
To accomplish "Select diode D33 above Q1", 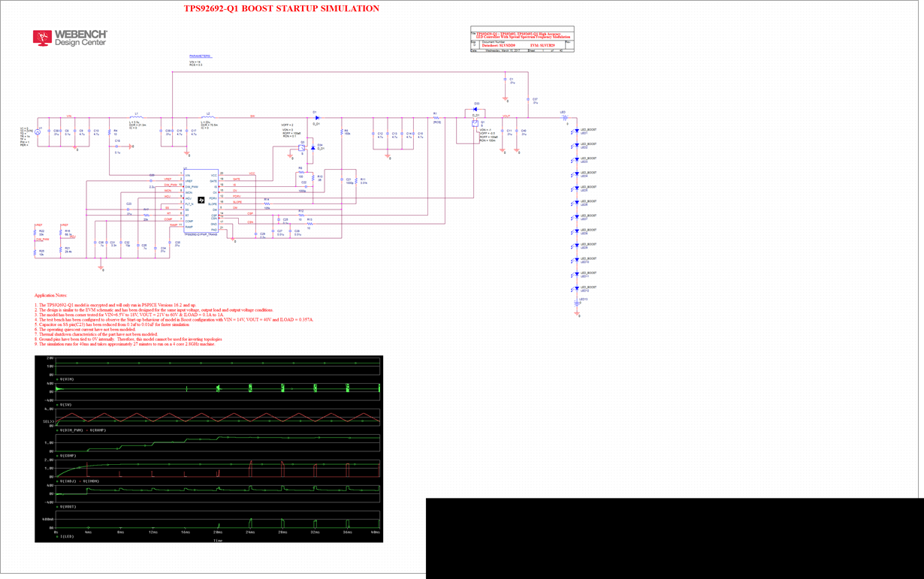I will [476, 110].
